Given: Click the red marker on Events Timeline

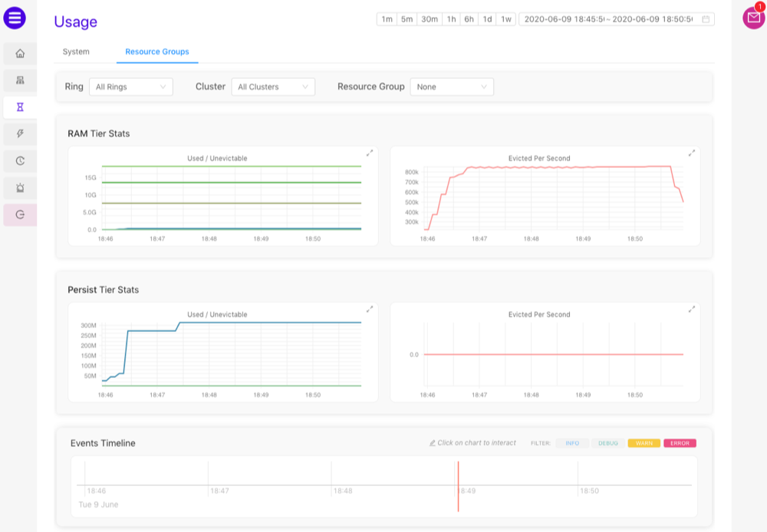Looking at the screenshot, I should point(458,485).
